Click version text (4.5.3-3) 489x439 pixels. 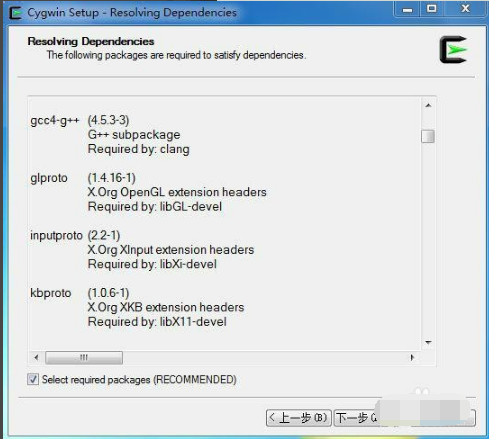[108, 120]
